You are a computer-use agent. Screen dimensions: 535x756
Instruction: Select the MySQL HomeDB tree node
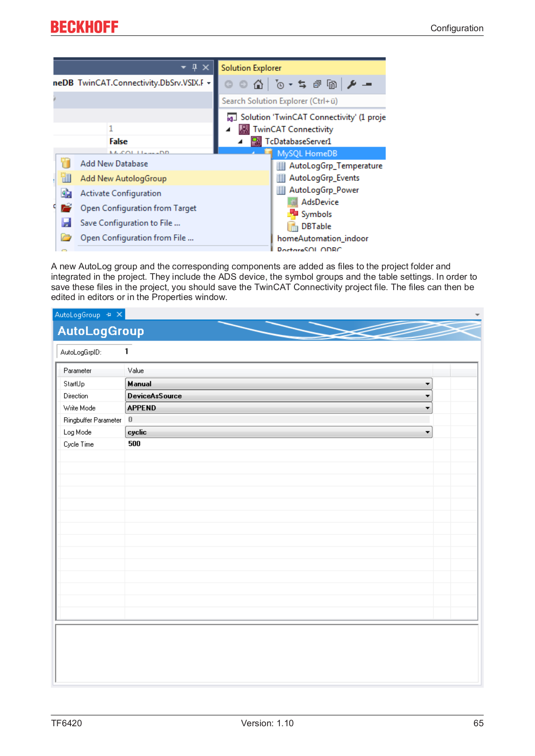307,154
